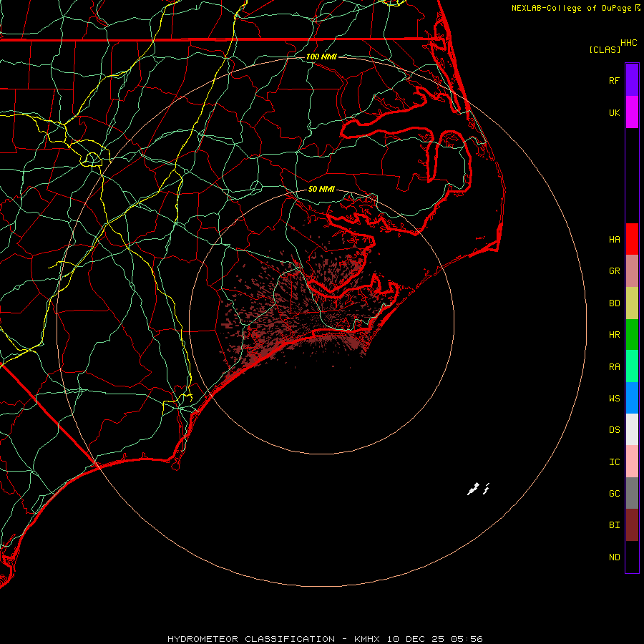
Task: Select the DS white legend swatch
Action: 632,429
